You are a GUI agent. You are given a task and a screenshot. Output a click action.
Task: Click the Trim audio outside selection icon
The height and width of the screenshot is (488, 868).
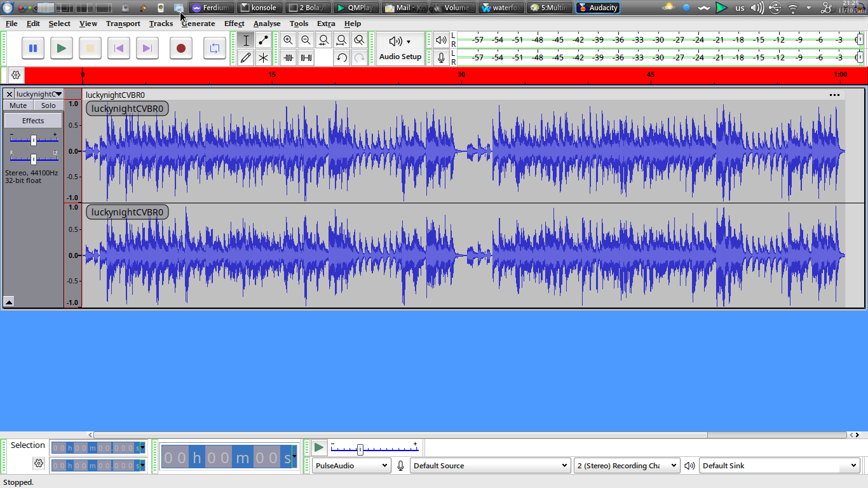(288, 58)
